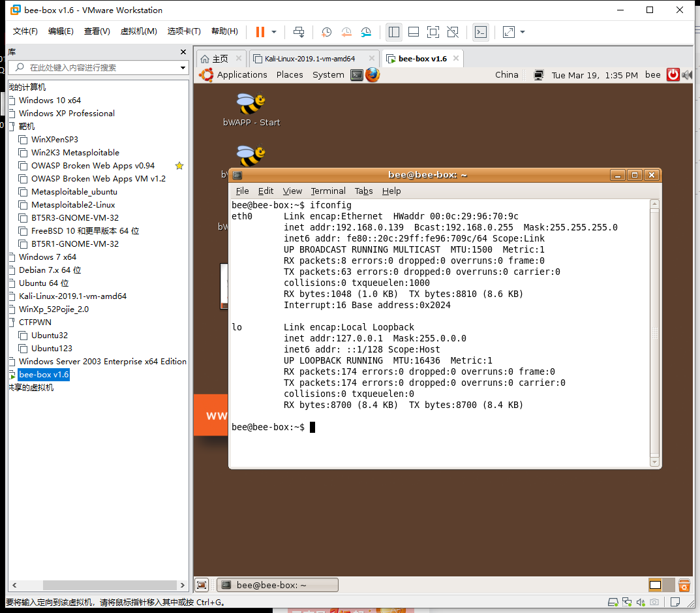This screenshot has width=700, height=613.
Task: Open the 编辑(E) menu
Action: pos(61,31)
